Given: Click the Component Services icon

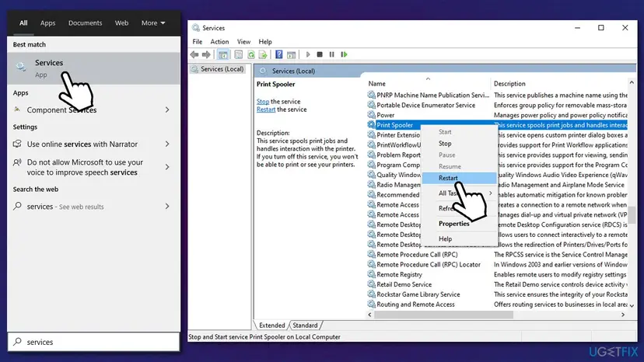Looking at the screenshot, I should tap(17, 110).
